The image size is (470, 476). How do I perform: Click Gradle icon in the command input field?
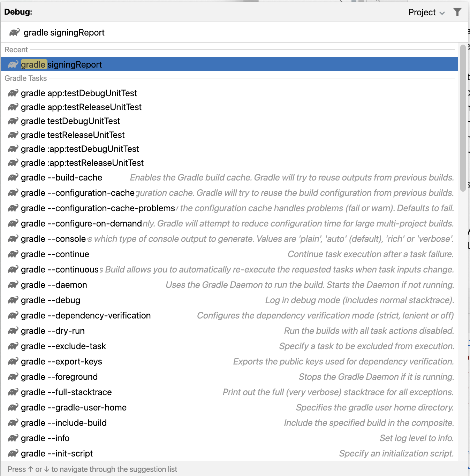click(15, 32)
